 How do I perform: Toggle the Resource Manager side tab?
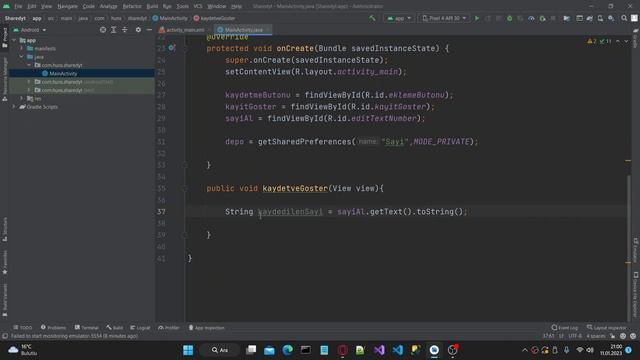coord(5,80)
